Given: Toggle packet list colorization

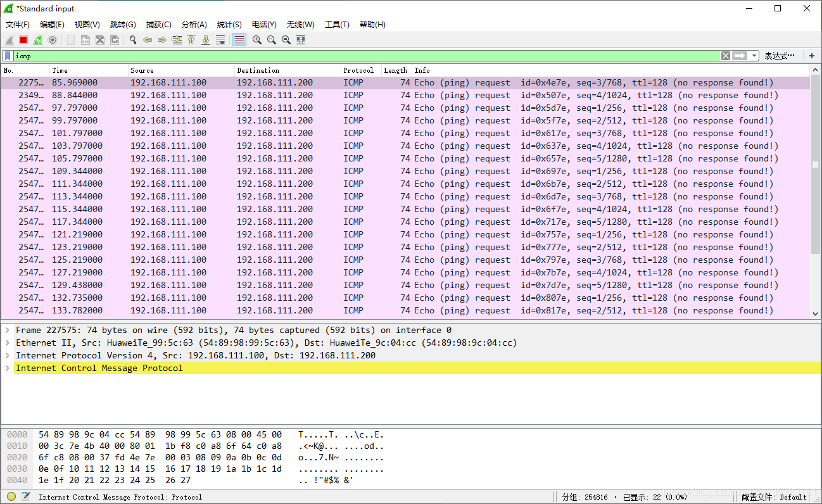Looking at the screenshot, I should coord(239,40).
